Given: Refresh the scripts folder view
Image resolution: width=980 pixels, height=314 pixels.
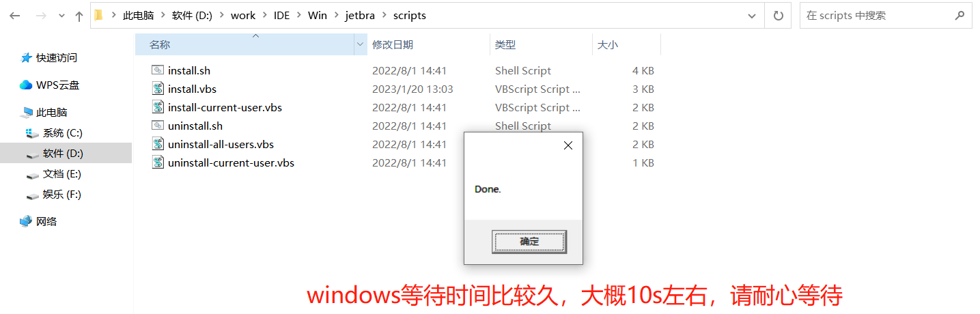Looking at the screenshot, I should [778, 16].
